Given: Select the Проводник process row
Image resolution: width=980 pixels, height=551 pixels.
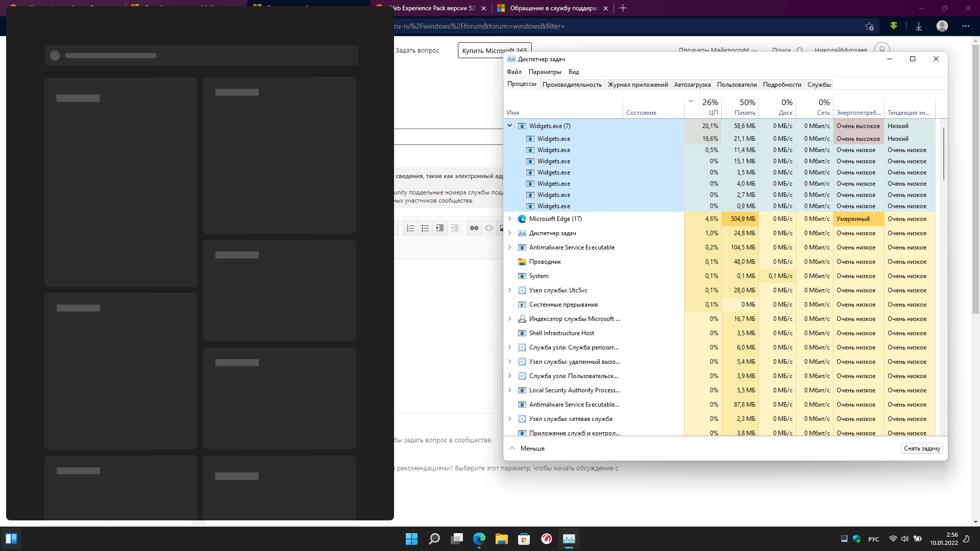Looking at the screenshot, I should 545,262.
